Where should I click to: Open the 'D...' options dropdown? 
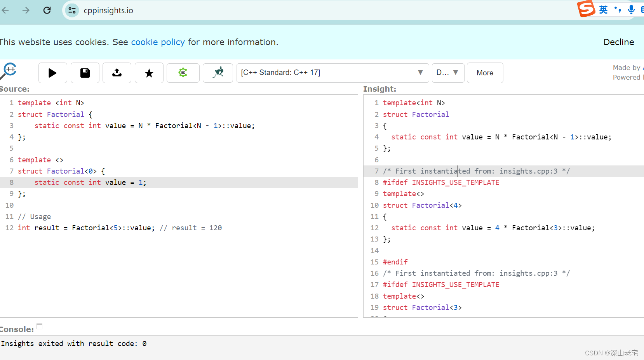pos(448,73)
